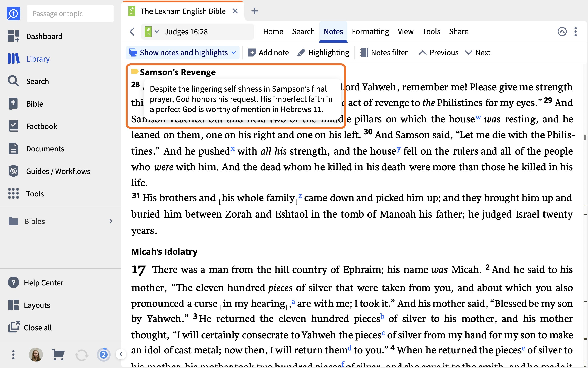Image resolution: width=588 pixels, height=368 pixels.
Task: Click footnote marker w after house
Action: point(478,117)
